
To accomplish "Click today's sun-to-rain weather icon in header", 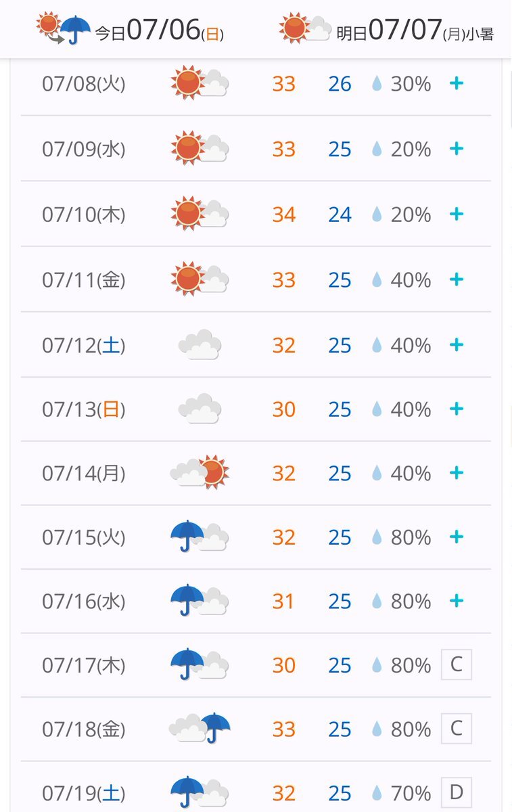I will pyautogui.click(x=64, y=28).
